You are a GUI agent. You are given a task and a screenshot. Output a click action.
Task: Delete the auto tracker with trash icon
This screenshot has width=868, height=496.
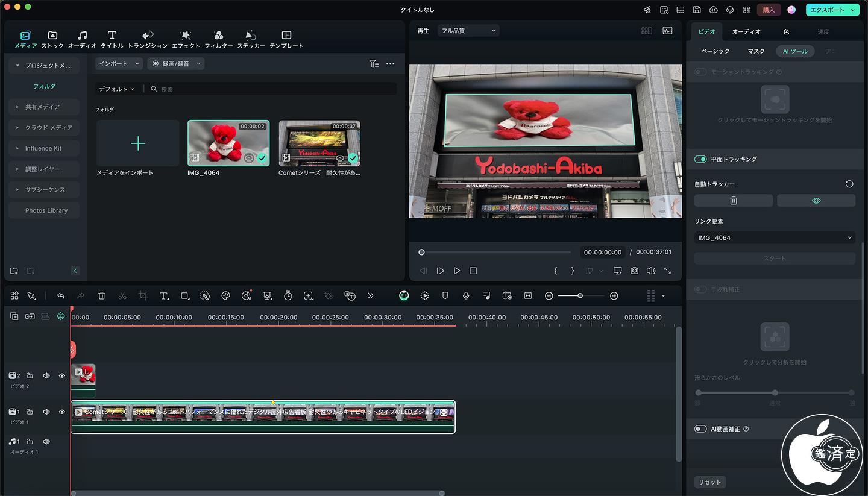(x=733, y=201)
